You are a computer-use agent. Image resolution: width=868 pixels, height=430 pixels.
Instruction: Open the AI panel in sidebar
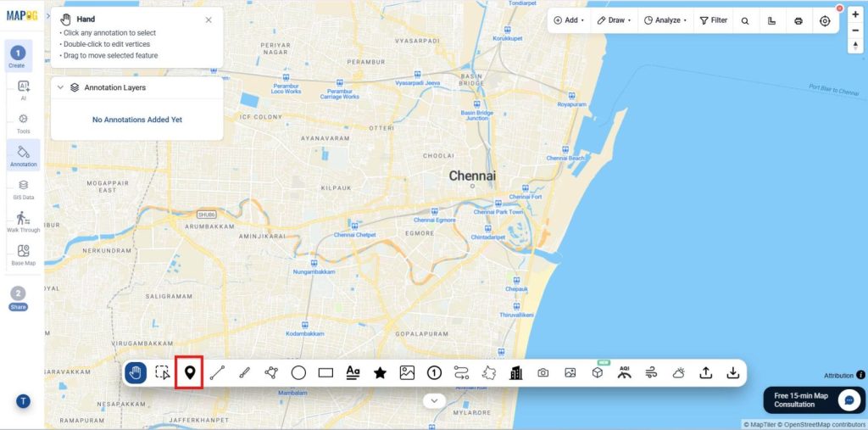(x=23, y=90)
